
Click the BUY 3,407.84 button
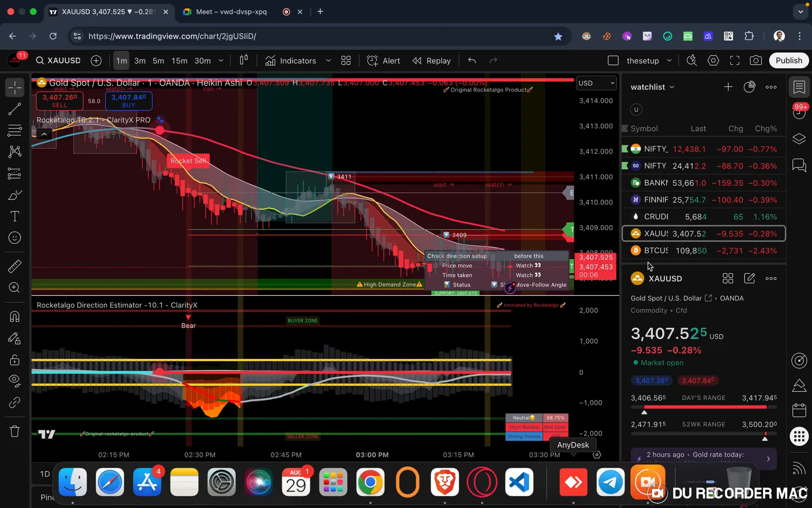pos(128,101)
